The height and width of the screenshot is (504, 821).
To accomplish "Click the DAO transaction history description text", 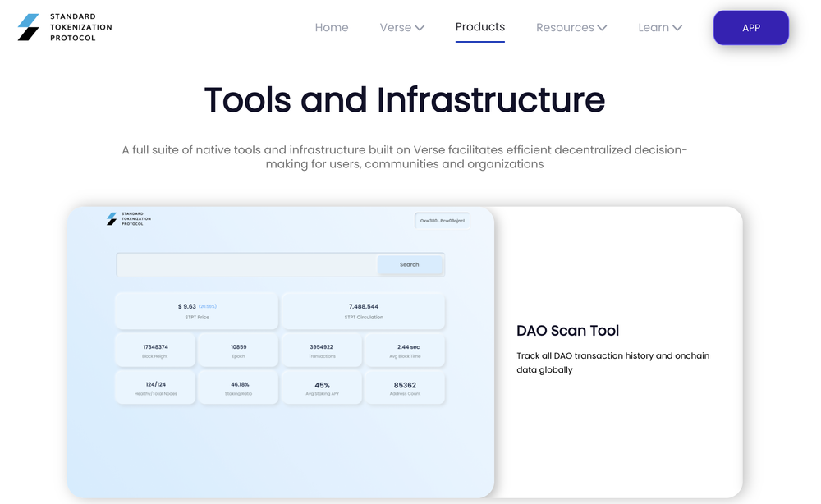I will coord(612,362).
